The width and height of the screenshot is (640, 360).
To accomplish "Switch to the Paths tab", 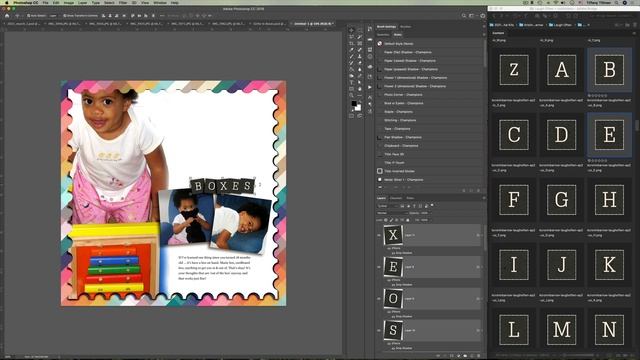I will pos(410,198).
